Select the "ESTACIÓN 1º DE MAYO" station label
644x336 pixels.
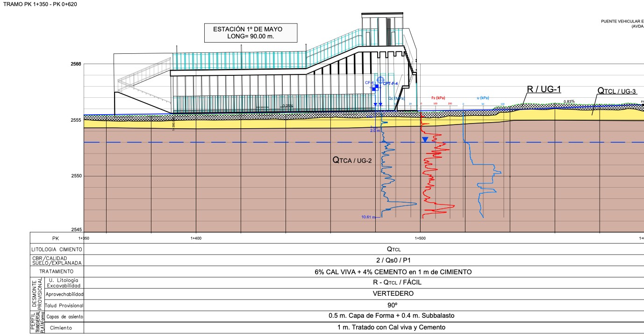click(x=248, y=29)
